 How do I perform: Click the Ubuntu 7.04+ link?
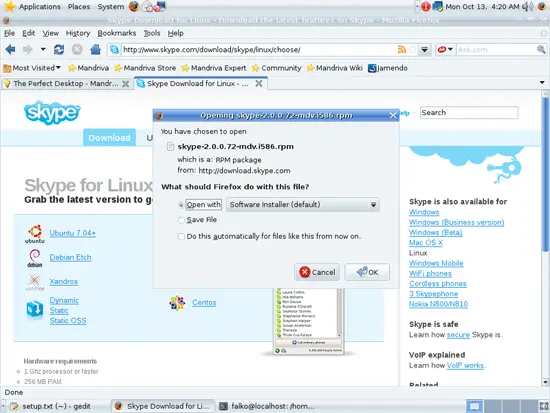(73, 233)
